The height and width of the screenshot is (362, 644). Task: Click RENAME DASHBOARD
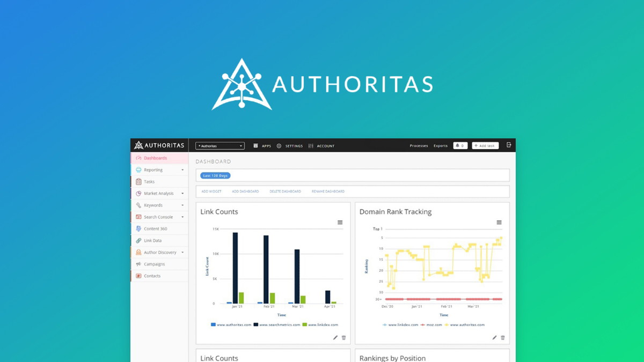328,191
